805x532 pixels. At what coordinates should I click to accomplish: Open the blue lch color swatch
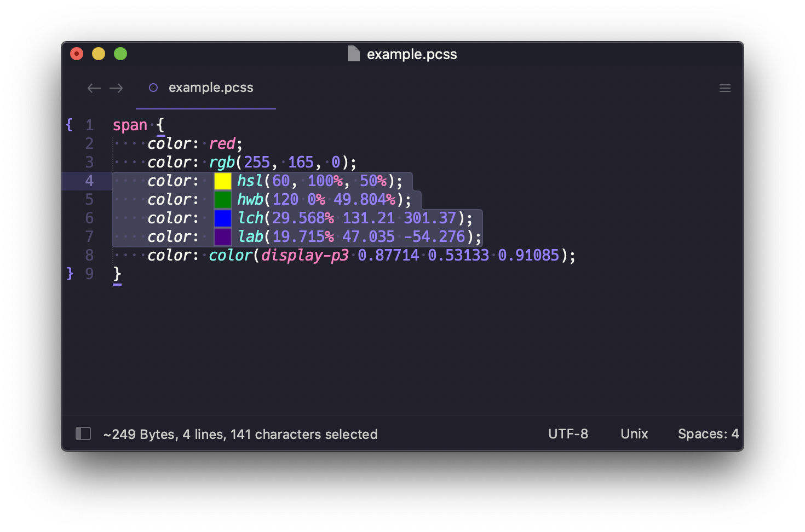pyautogui.click(x=223, y=218)
